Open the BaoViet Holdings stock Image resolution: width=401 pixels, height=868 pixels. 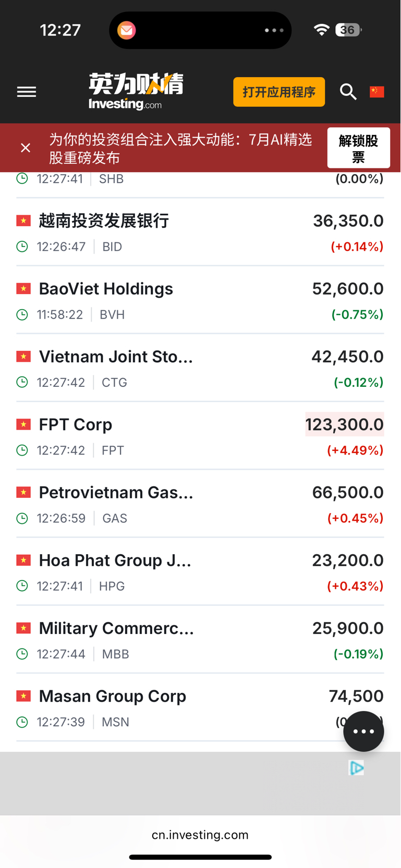pos(200,300)
